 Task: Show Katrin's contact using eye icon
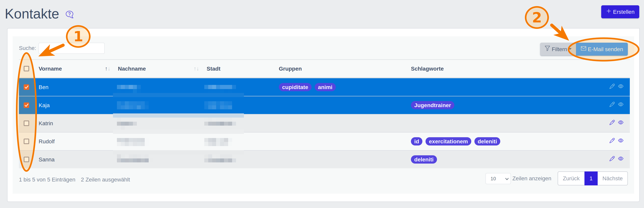pyautogui.click(x=621, y=122)
